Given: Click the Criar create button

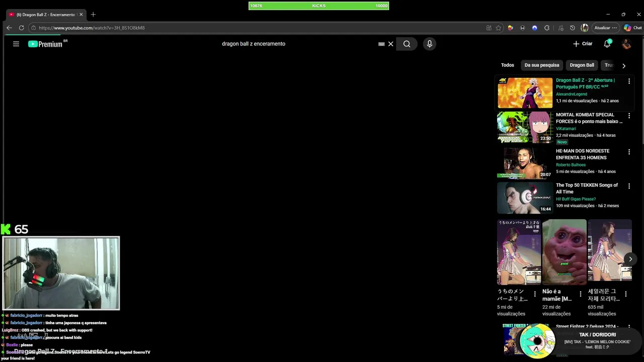Looking at the screenshot, I should point(583,44).
